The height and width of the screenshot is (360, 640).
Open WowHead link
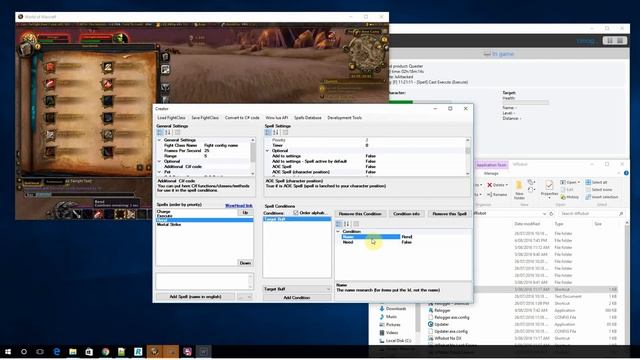point(239,205)
